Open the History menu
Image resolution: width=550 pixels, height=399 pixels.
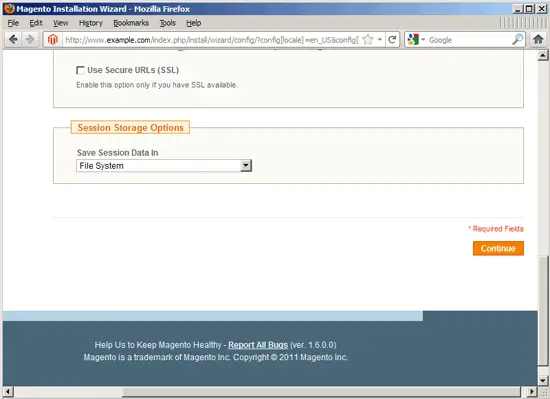tap(90, 23)
